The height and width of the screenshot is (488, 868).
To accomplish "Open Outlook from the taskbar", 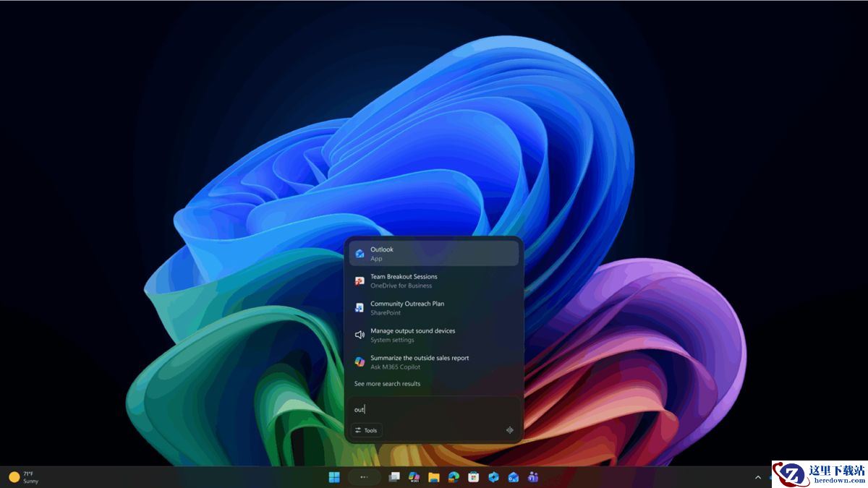I will pyautogui.click(x=514, y=477).
